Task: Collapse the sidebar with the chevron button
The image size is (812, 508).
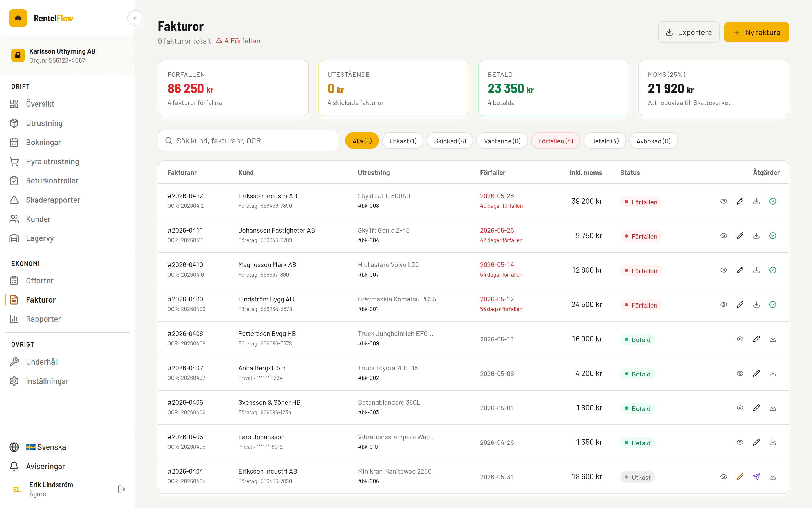Action: (x=135, y=18)
